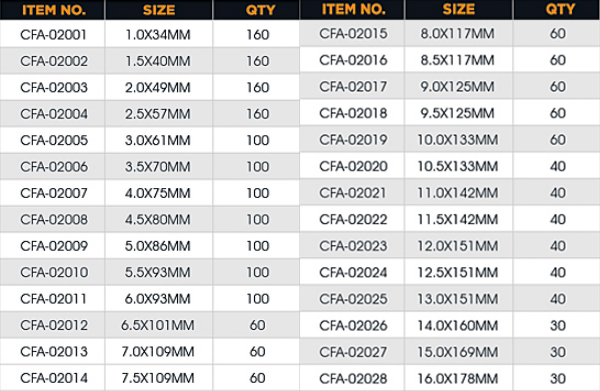
Task: Select item CFA-02025
Action: [x=353, y=299]
